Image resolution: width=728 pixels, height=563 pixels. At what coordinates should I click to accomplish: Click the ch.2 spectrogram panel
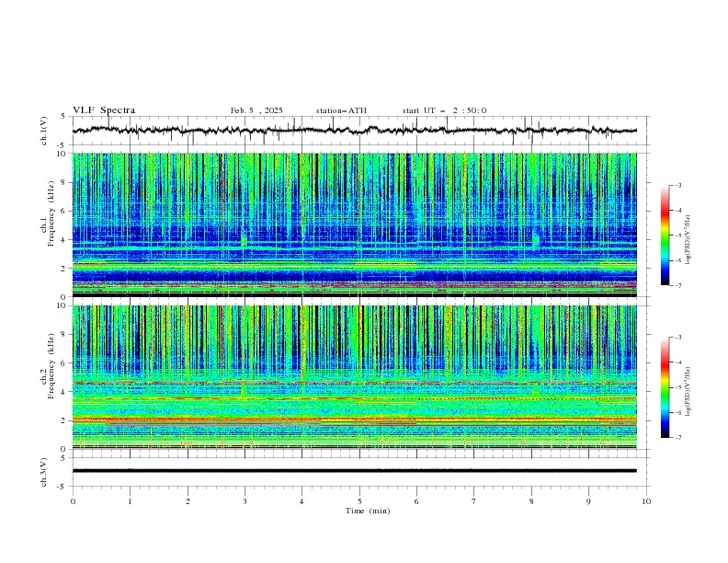coord(354,377)
